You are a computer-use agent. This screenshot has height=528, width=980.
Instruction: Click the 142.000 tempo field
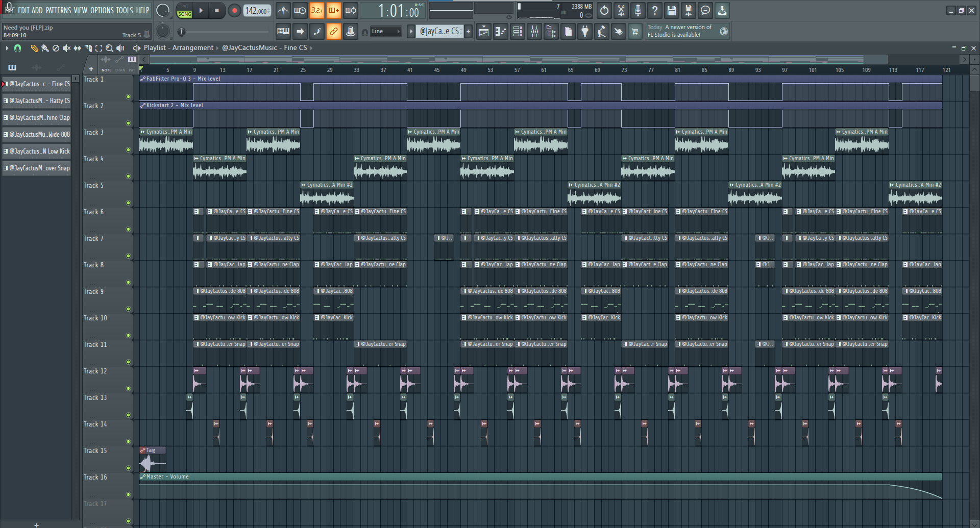click(257, 11)
